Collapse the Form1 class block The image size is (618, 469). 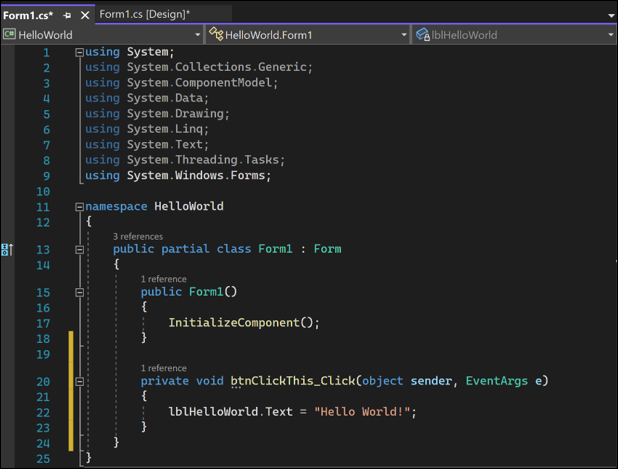[79, 249]
